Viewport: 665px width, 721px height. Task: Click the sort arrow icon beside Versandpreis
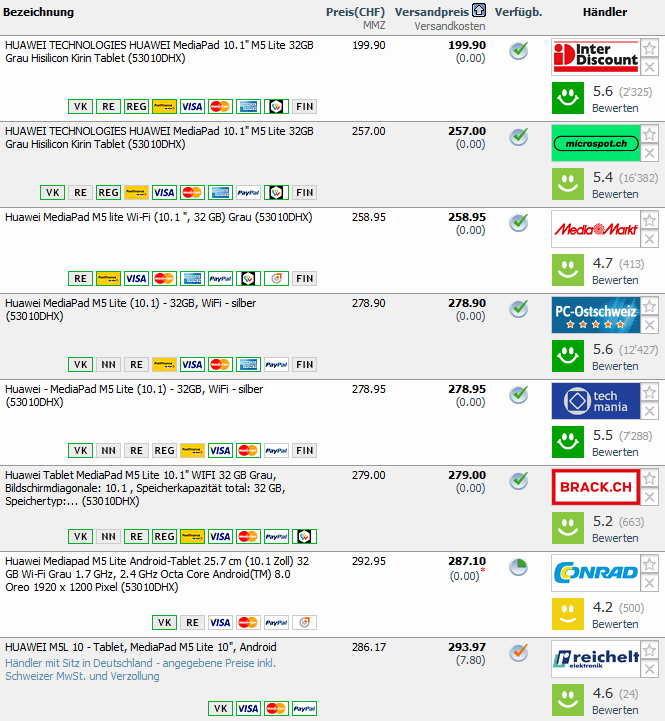479,11
